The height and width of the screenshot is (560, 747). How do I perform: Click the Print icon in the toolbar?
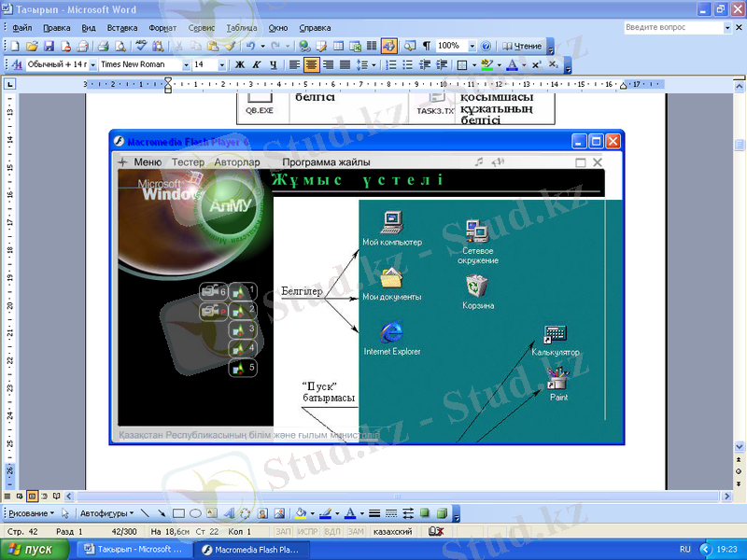[104, 46]
